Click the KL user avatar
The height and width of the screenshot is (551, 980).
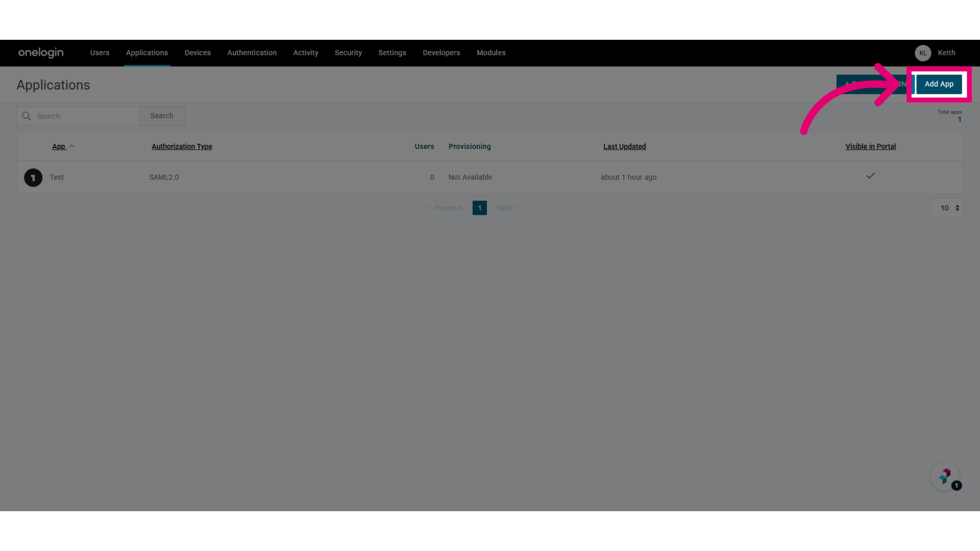tap(923, 53)
